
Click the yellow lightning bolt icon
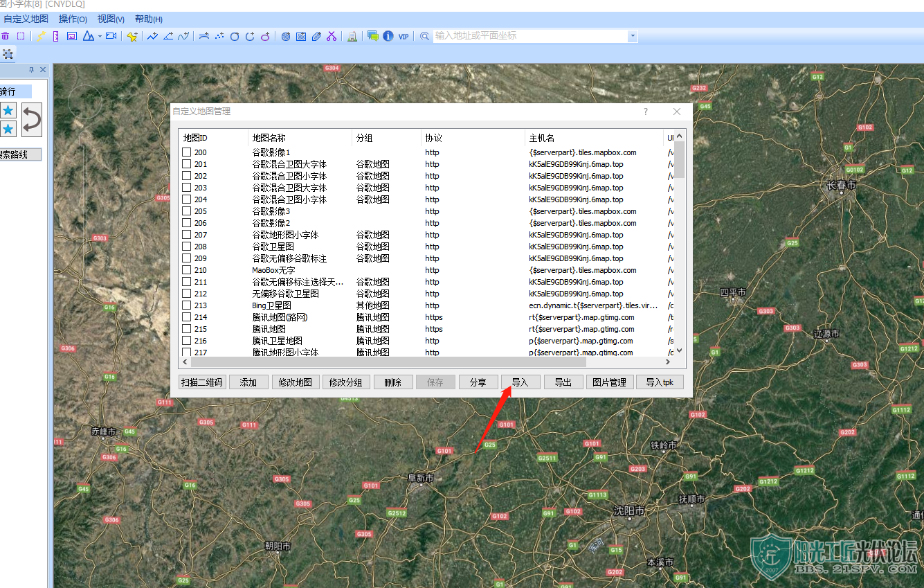41,36
